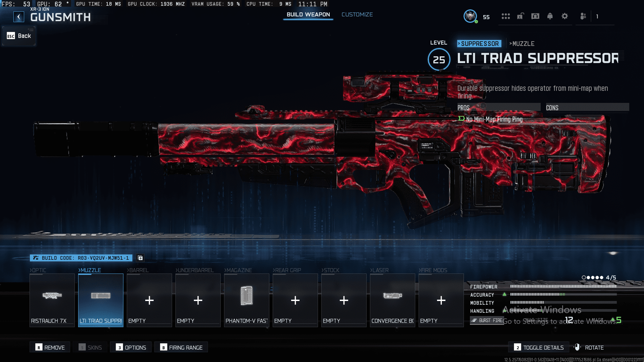Click the Skins button

(x=90, y=347)
